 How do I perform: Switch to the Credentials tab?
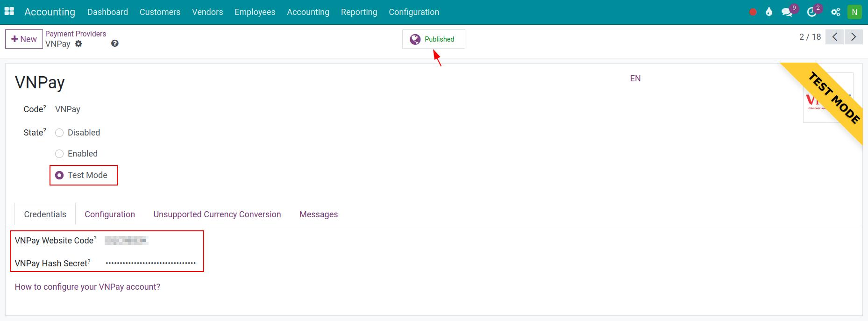coord(45,214)
